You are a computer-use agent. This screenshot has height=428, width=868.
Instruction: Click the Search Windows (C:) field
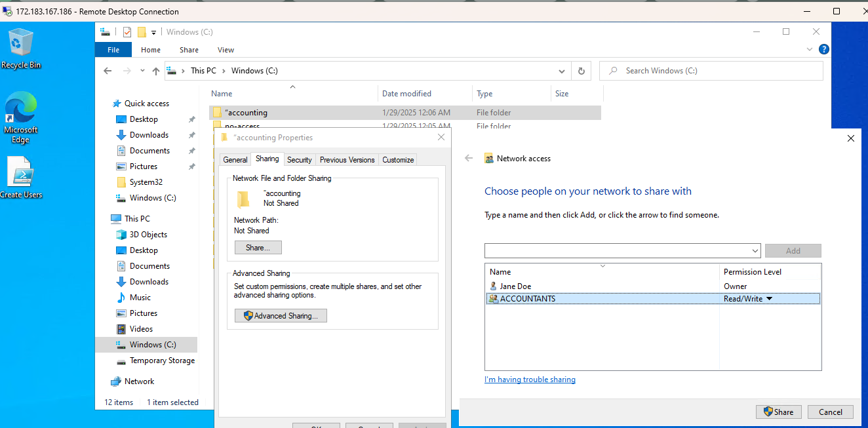coord(711,71)
